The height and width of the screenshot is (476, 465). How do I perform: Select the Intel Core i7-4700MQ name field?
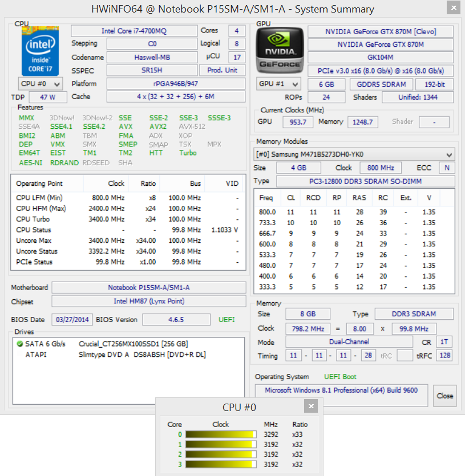click(x=134, y=31)
